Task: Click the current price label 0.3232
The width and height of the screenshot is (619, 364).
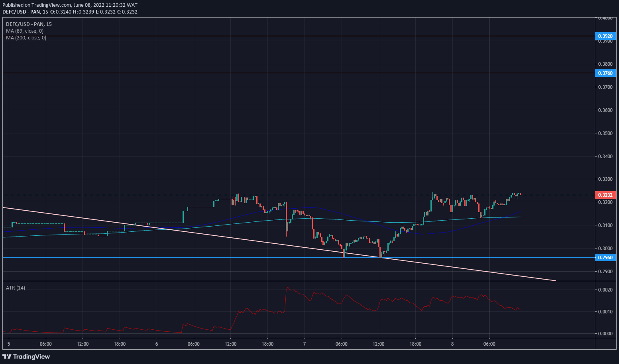Action: coord(605,195)
